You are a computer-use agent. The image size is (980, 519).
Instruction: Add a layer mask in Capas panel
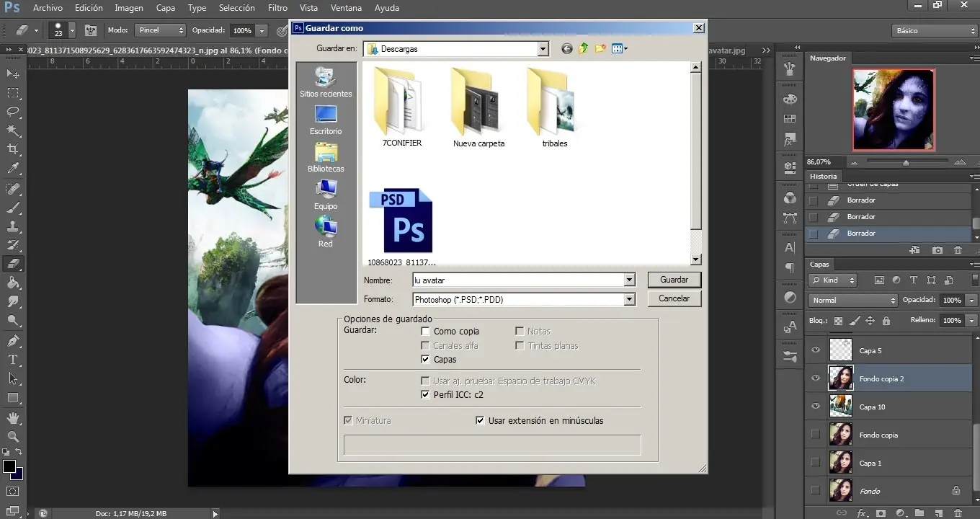[x=880, y=513]
